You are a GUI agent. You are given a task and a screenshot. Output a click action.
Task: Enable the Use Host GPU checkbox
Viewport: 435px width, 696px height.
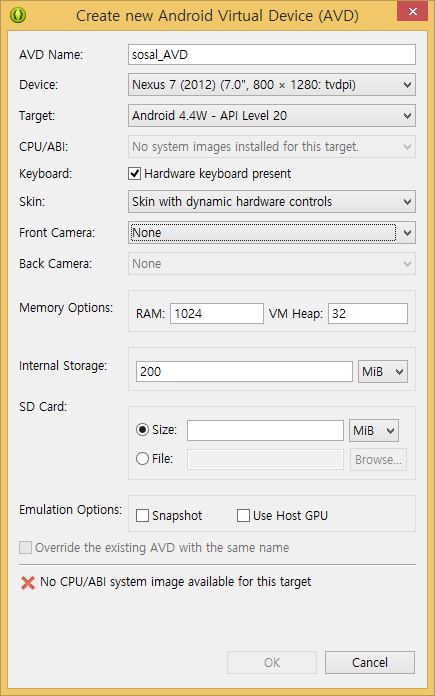coord(243,516)
